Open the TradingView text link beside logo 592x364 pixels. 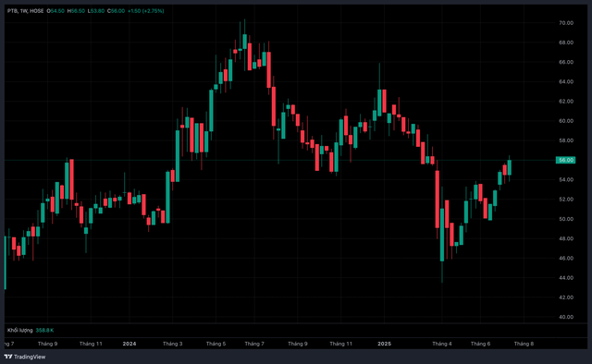pyautogui.click(x=30, y=357)
